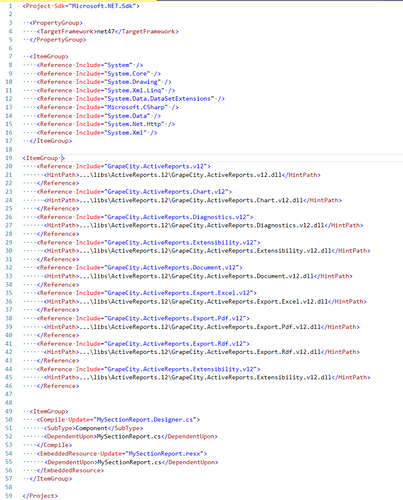Click the Microsoft.CSharp reference entry
This screenshot has height=500, width=403.
(x=107, y=107)
